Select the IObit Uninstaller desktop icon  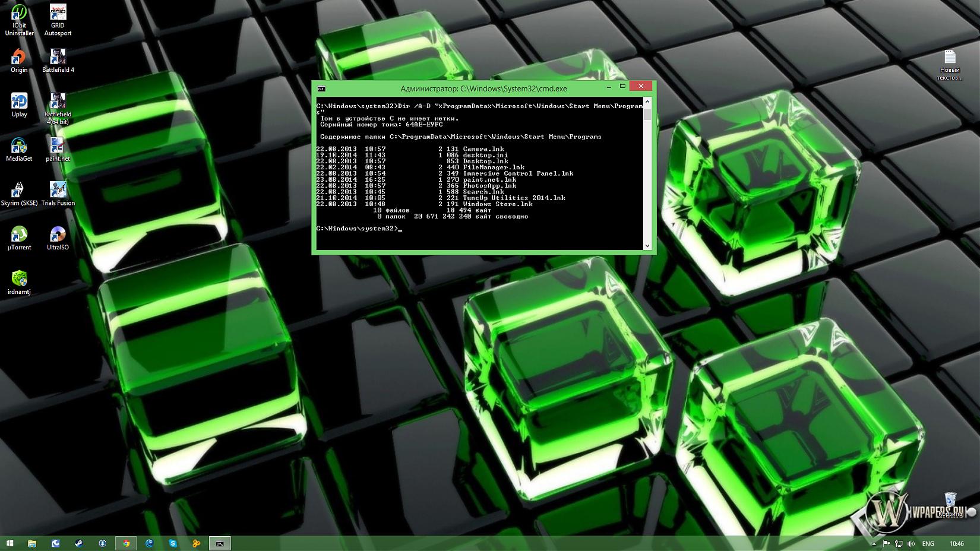click(x=19, y=20)
